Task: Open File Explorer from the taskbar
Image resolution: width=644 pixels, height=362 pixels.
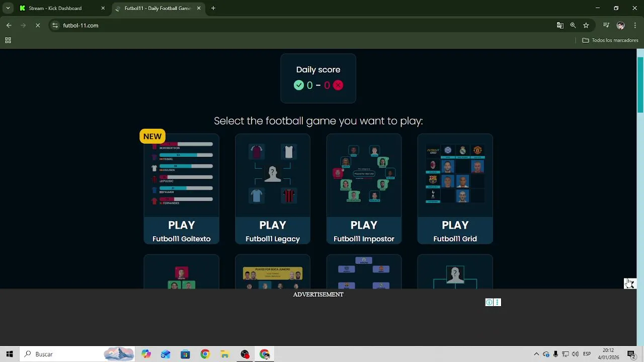Action: point(225,354)
